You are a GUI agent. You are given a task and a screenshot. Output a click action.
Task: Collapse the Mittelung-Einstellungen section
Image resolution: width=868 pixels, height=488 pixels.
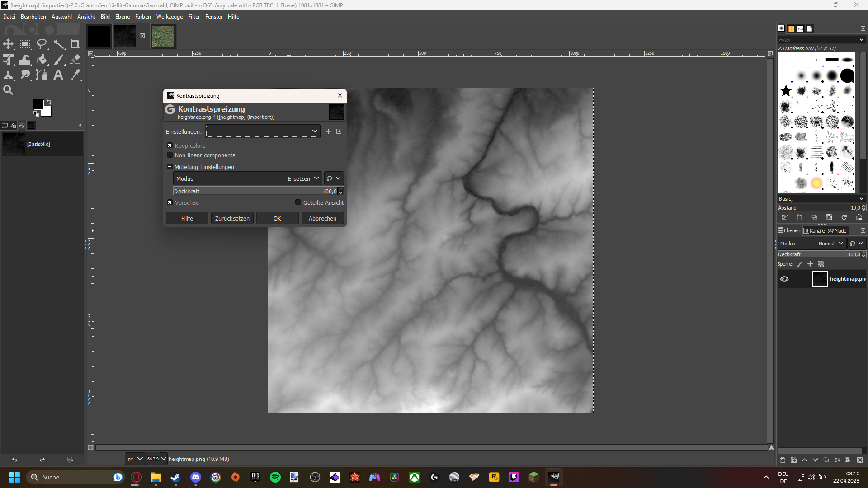170,167
